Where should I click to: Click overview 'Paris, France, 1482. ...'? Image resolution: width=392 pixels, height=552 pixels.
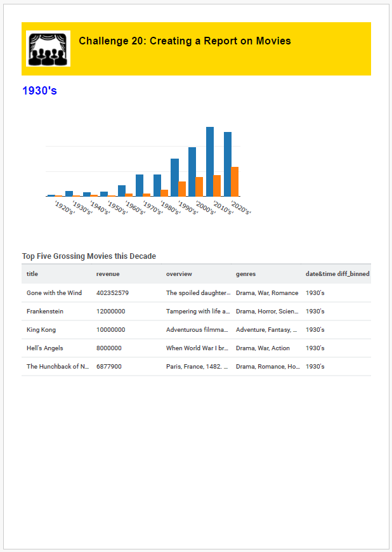(x=197, y=366)
